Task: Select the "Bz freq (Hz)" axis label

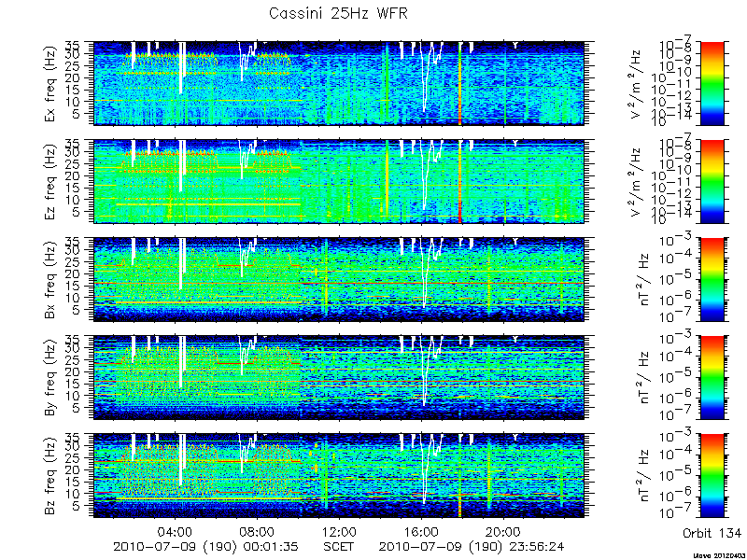Action: point(50,476)
